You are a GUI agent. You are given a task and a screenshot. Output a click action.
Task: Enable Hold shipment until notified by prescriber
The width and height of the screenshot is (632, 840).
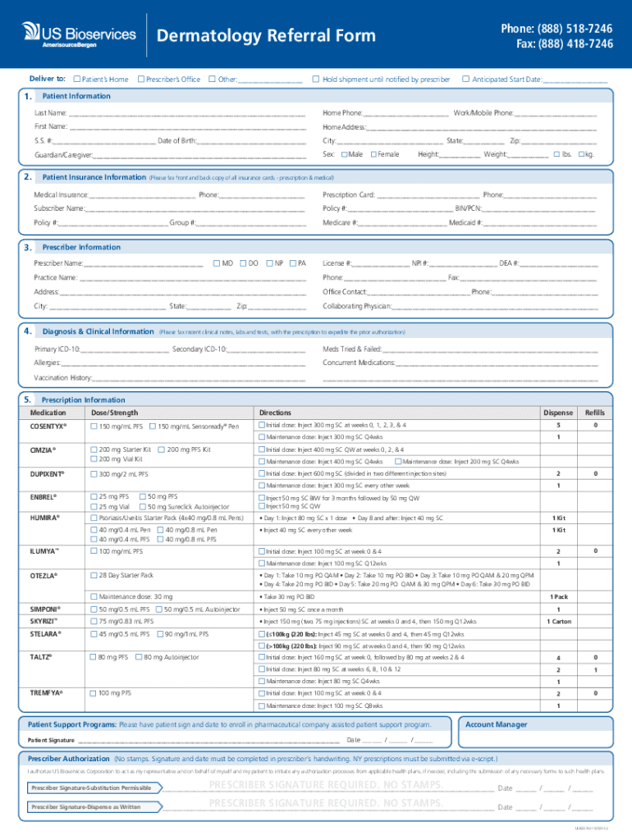tap(315, 80)
